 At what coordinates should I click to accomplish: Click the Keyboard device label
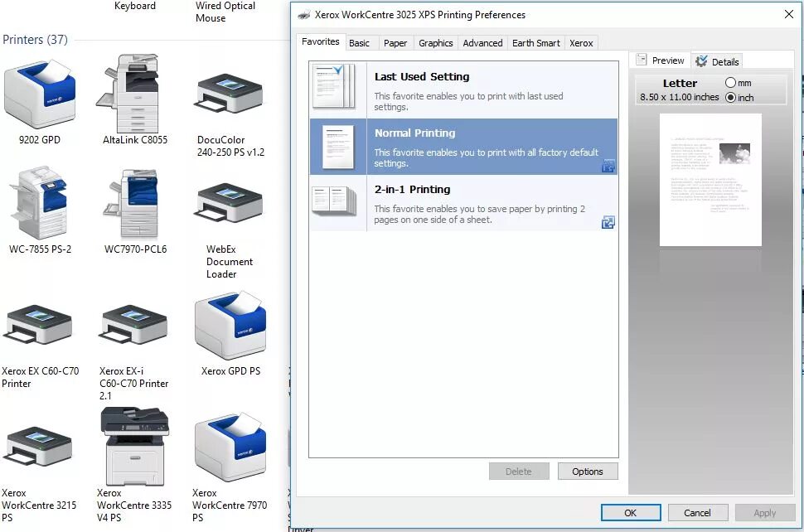pyautogui.click(x=135, y=6)
